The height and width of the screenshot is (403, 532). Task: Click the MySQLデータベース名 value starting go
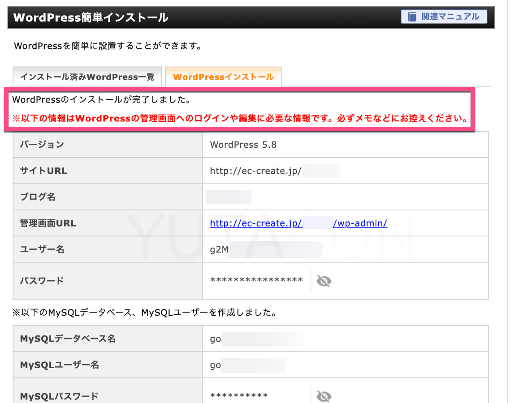click(216, 339)
